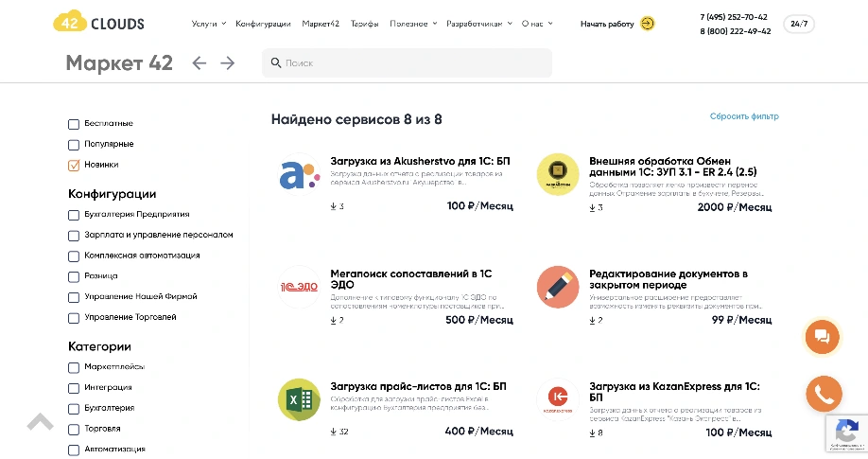Enable the Бесплатные filter checkbox
The height and width of the screenshot is (459, 868).
coord(74,124)
